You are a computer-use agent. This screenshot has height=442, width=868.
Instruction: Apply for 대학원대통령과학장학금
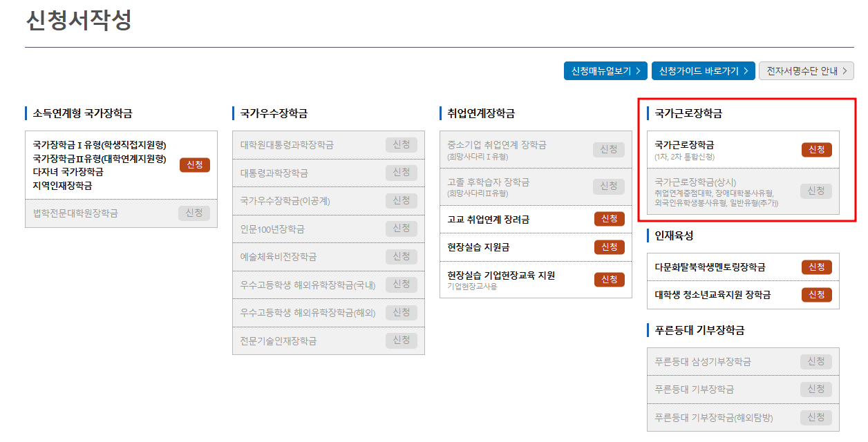click(402, 145)
